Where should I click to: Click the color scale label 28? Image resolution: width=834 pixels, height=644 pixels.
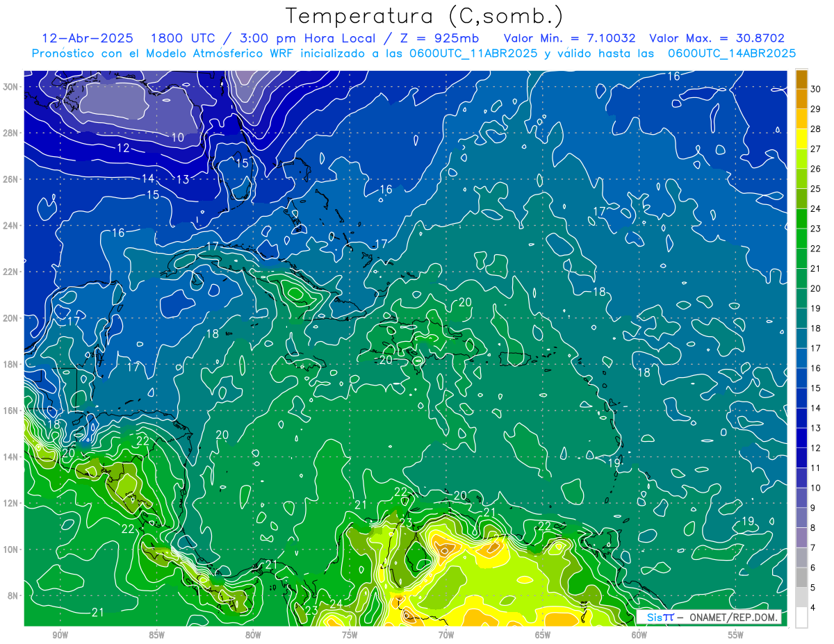tap(816, 129)
